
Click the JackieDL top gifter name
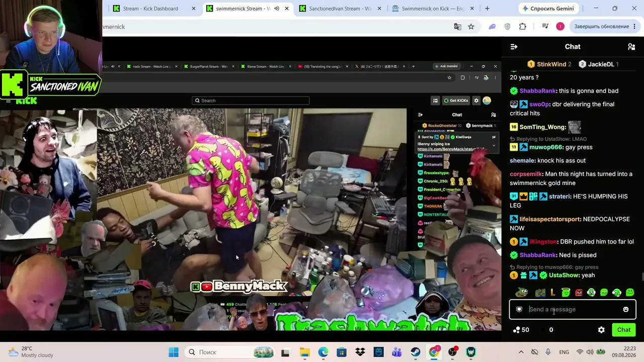[601, 64]
